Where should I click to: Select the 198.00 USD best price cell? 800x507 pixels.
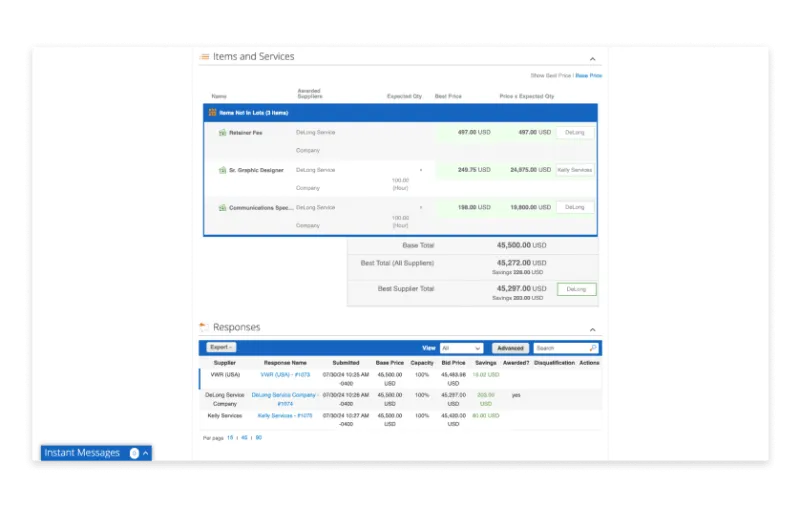(x=474, y=207)
